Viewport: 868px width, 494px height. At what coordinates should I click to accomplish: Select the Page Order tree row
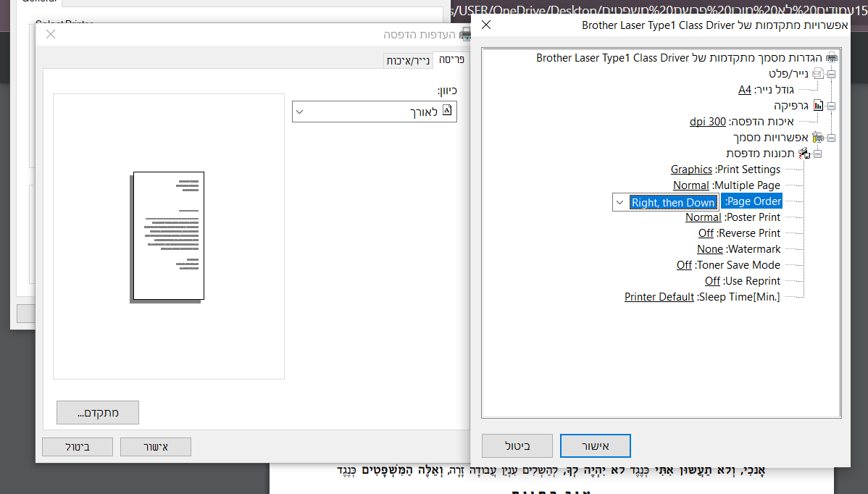tap(752, 201)
